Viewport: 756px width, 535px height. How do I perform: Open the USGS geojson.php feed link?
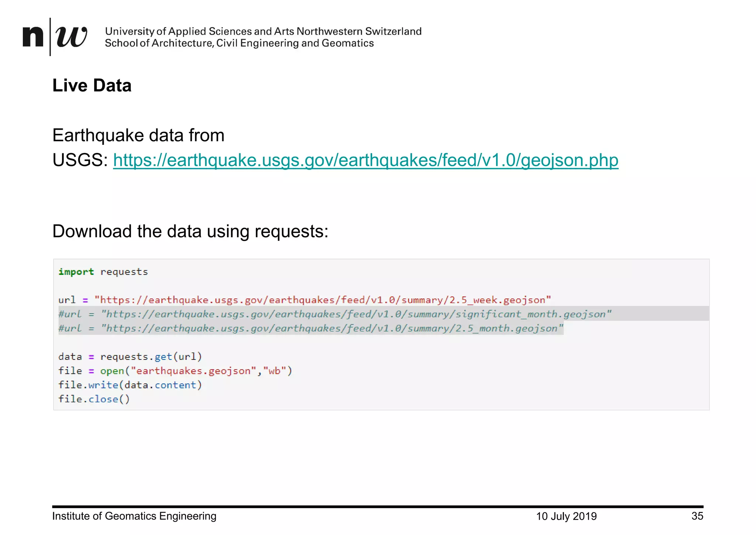tap(365, 160)
